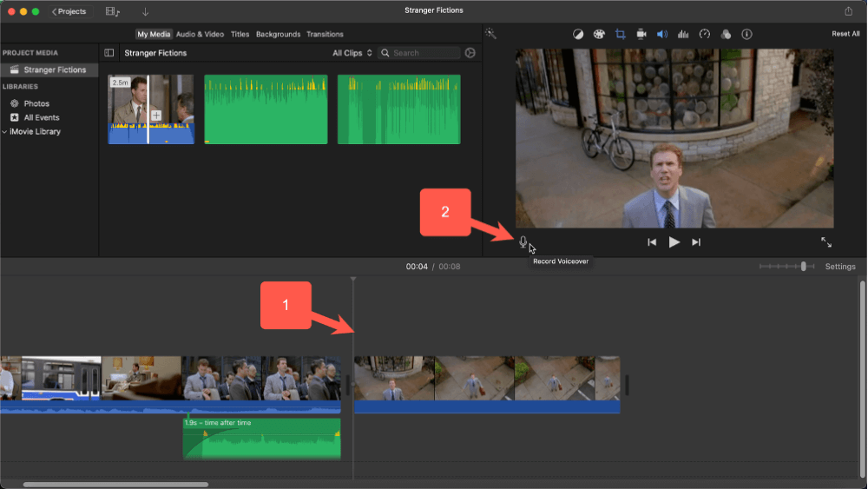The height and width of the screenshot is (489, 868).
Task: Adjust the timeline zoom slider
Action: point(803,267)
